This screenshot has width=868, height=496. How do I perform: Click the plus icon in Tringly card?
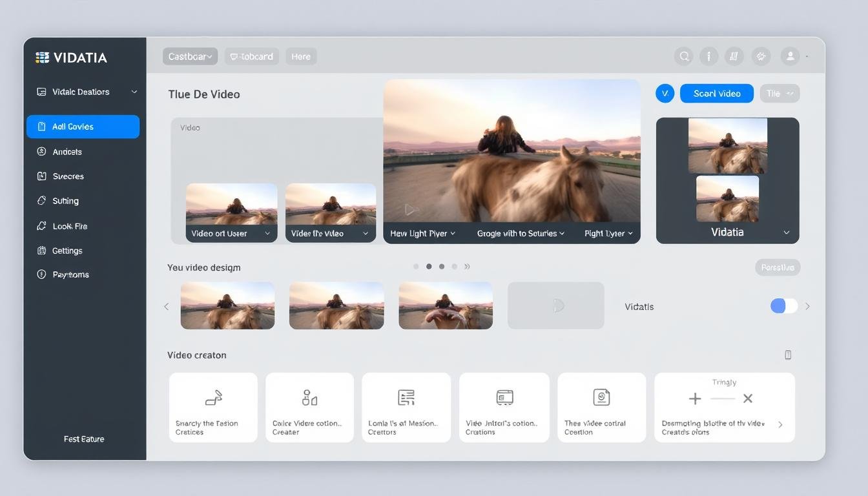point(695,399)
